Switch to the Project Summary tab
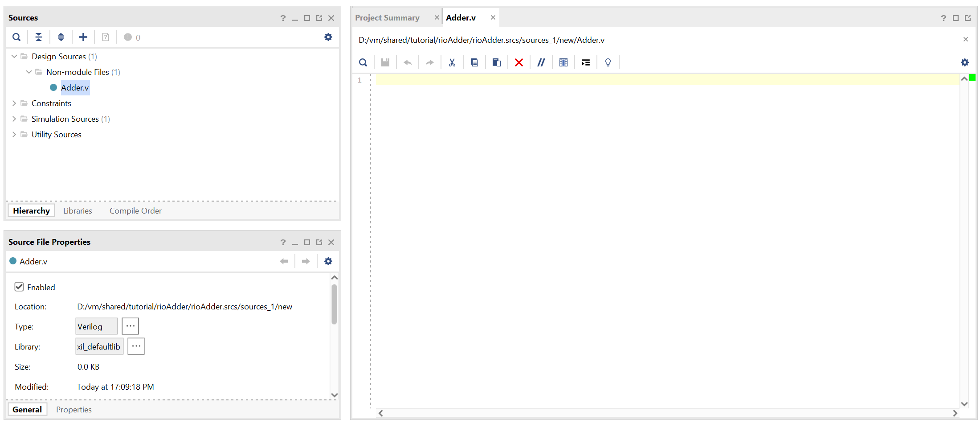980x428 pixels. pyautogui.click(x=387, y=18)
